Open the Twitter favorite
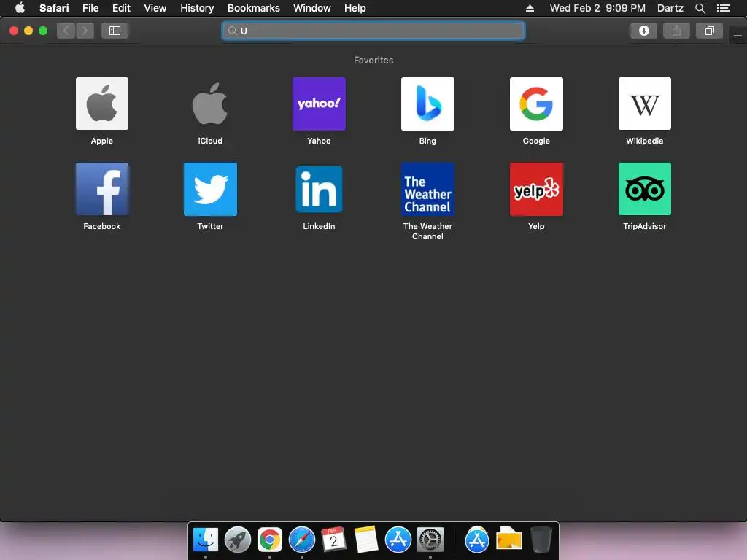This screenshot has width=747, height=560. click(210, 189)
